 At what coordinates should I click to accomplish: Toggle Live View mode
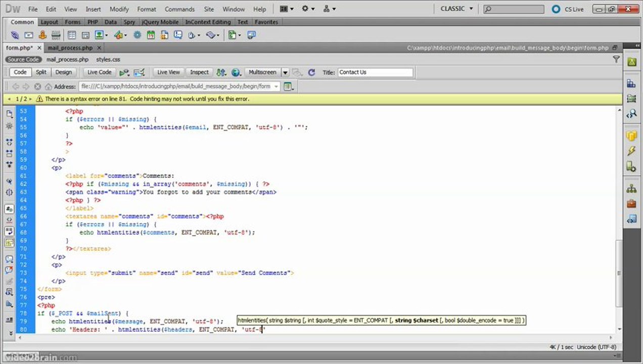[168, 72]
